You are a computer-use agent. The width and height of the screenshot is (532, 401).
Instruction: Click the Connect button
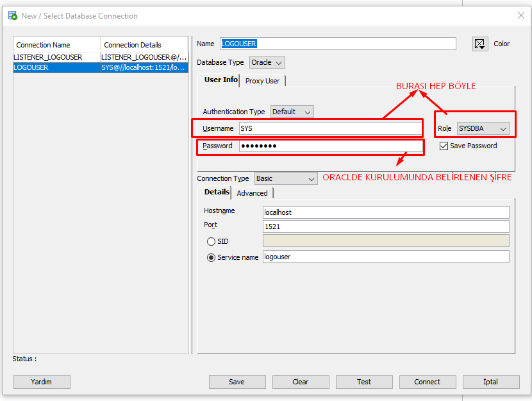coord(427,382)
